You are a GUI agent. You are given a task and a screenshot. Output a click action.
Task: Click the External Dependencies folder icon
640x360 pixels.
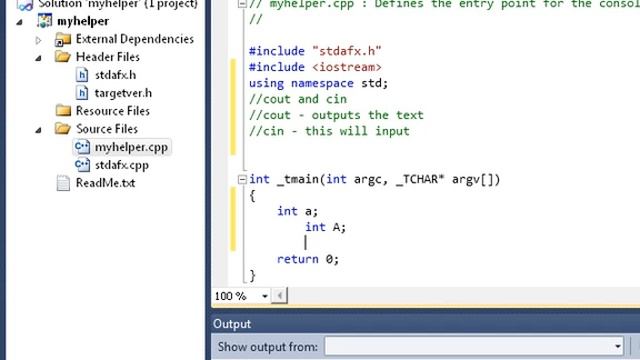(x=63, y=39)
